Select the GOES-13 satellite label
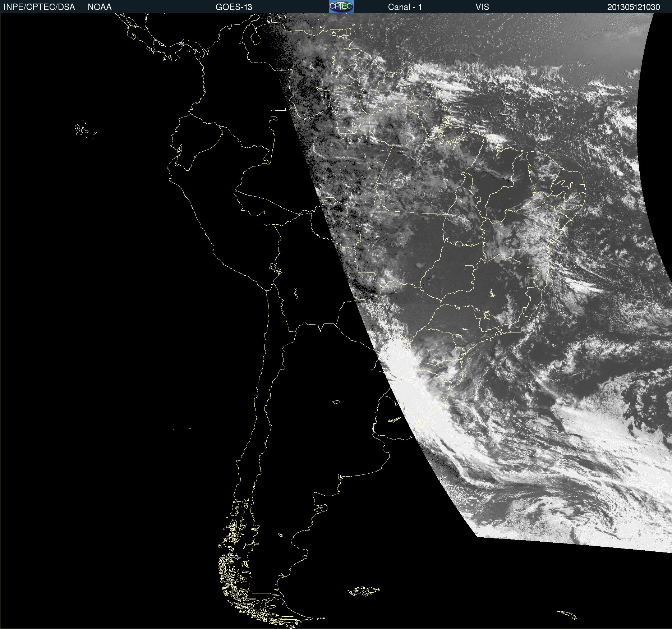The image size is (672, 629). click(234, 7)
